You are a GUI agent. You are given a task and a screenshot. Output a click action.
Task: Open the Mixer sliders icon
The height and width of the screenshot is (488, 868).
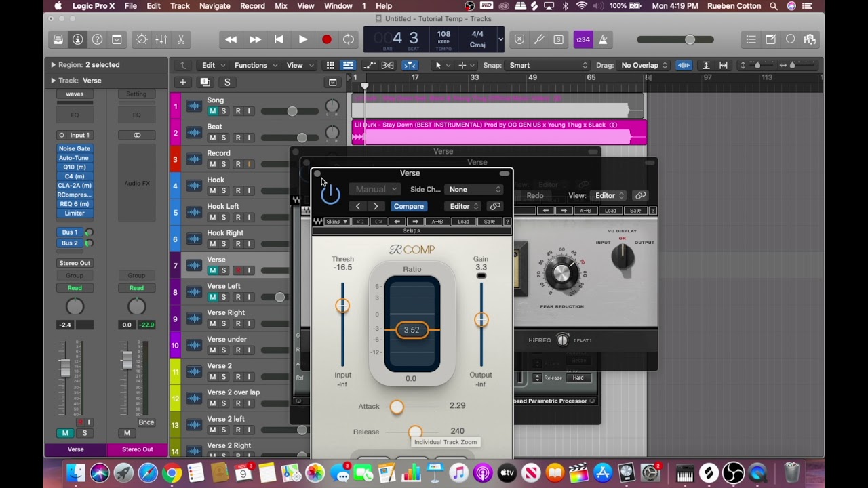161,39
